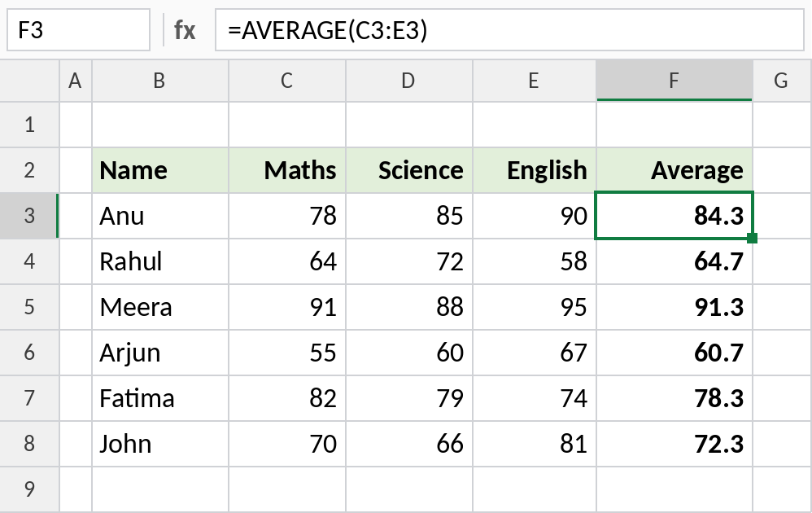Click Meera's Science score 88
Screen dimensions: 812x513
tap(409, 307)
